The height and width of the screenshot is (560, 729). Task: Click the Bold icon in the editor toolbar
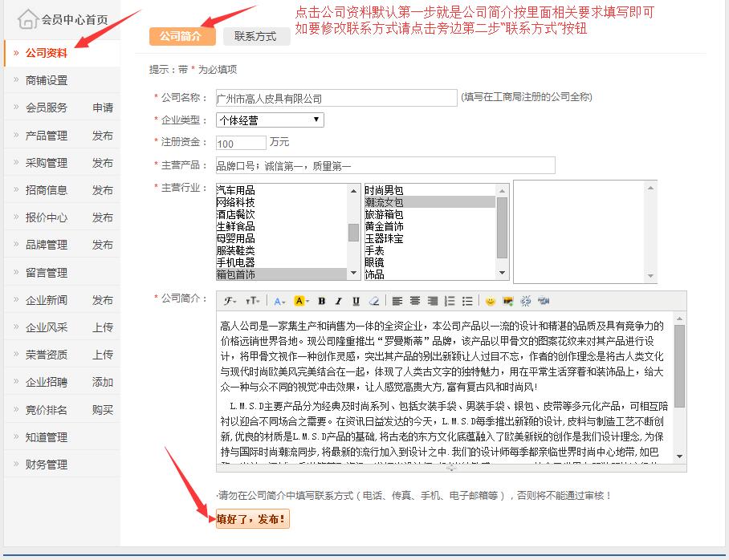pos(321,301)
